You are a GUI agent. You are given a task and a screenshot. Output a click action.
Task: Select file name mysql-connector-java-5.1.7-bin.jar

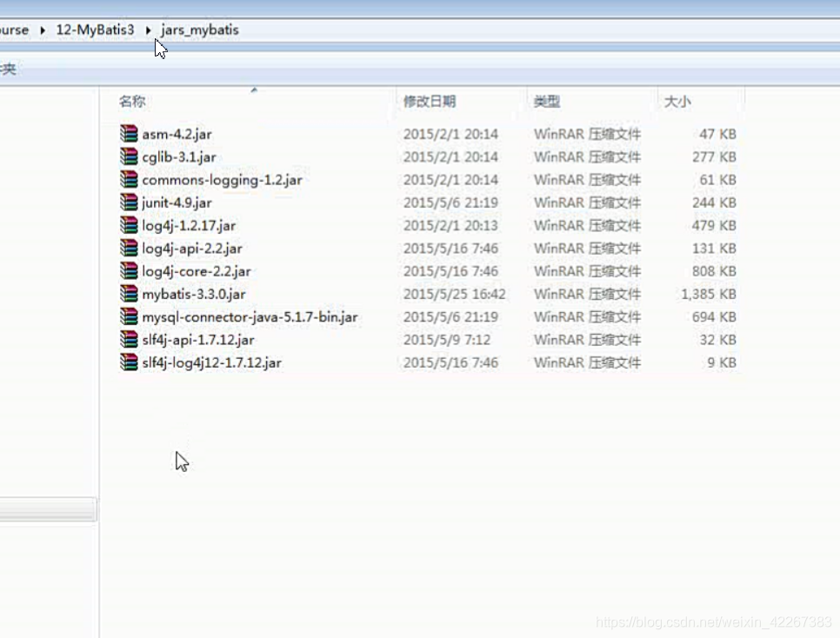[250, 317]
